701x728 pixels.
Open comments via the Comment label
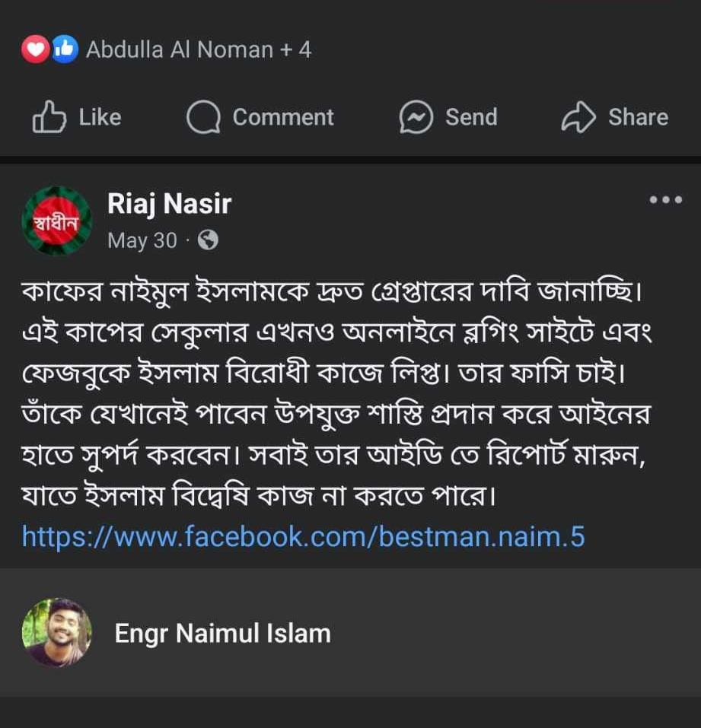(282, 117)
